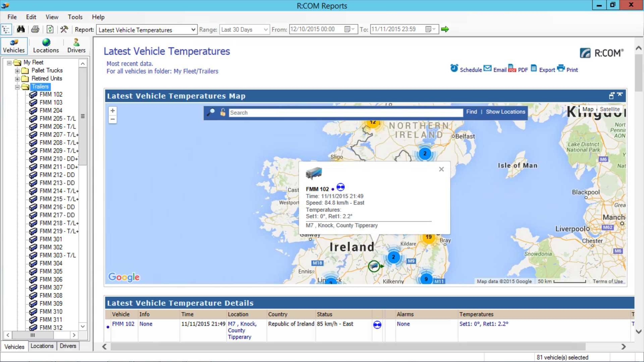Image resolution: width=644 pixels, height=362 pixels.
Task: Toggle the map lock icon
Action: [x=223, y=112]
